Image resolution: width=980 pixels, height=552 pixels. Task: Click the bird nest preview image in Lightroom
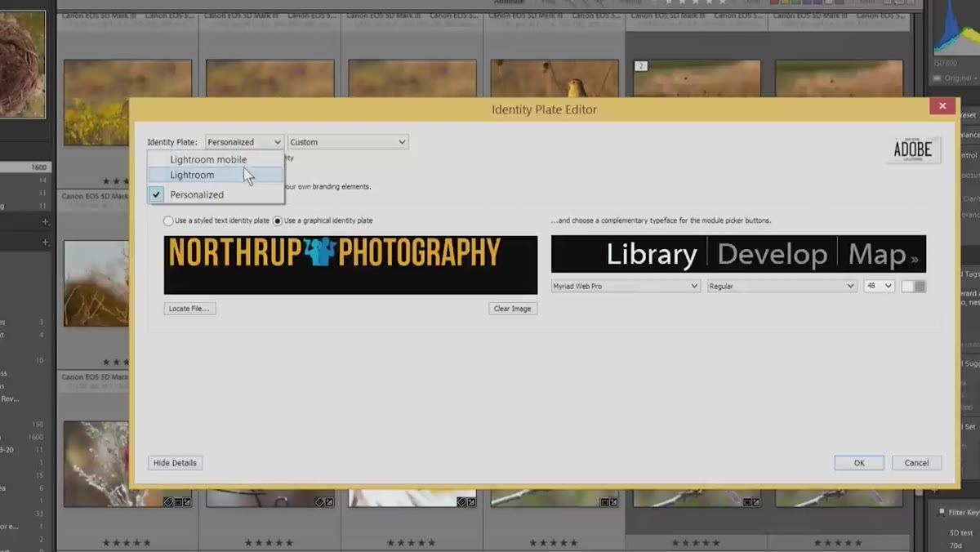point(23,64)
